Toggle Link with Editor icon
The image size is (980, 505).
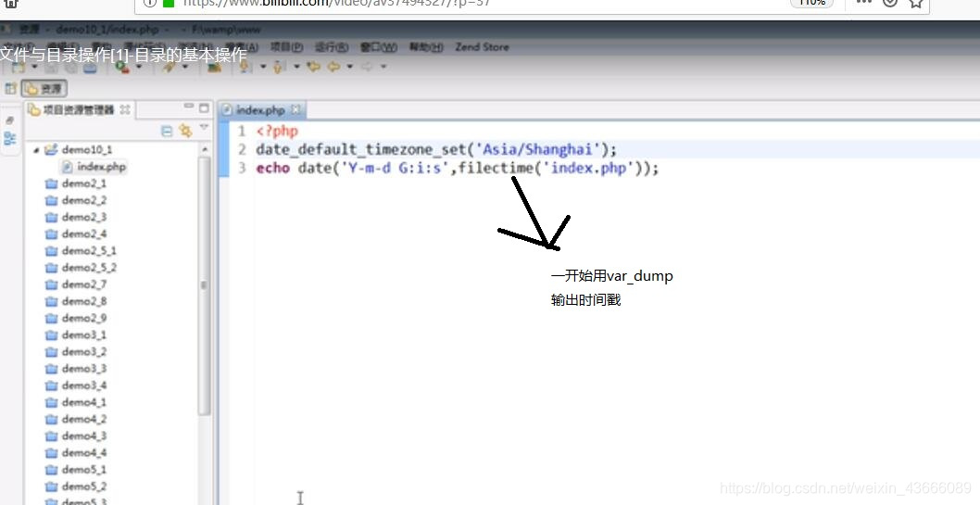tap(185, 130)
